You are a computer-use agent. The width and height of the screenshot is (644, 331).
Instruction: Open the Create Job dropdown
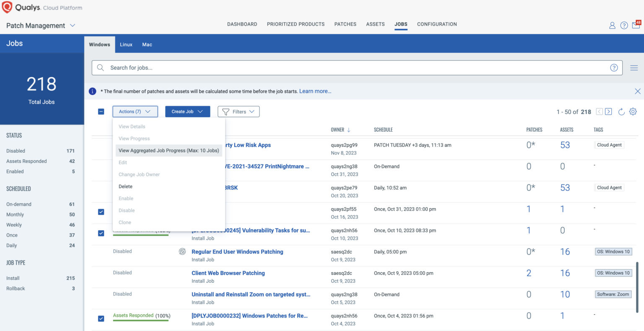point(187,112)
